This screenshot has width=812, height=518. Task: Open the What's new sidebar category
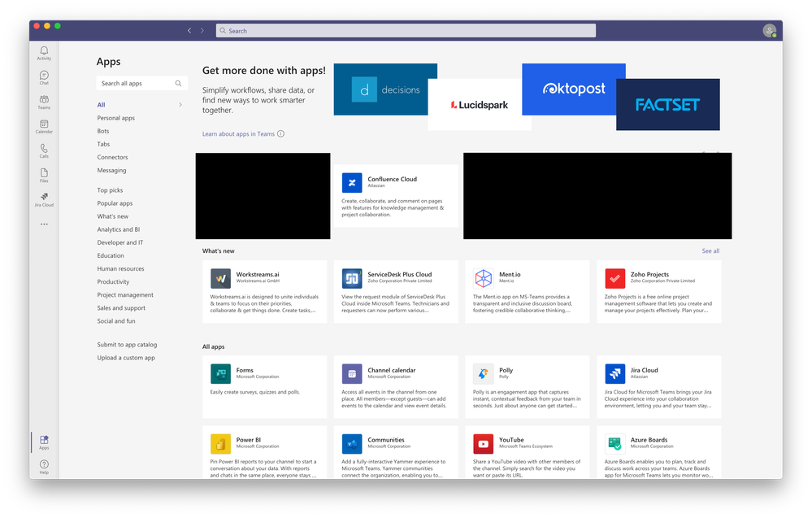point(113,216)
